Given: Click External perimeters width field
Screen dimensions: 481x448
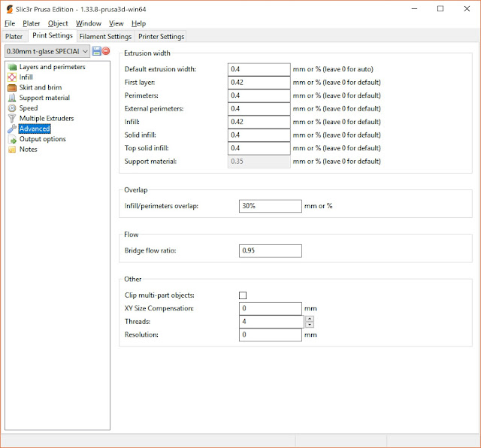Looking at the screenshot, I should (x=259, y=109).
